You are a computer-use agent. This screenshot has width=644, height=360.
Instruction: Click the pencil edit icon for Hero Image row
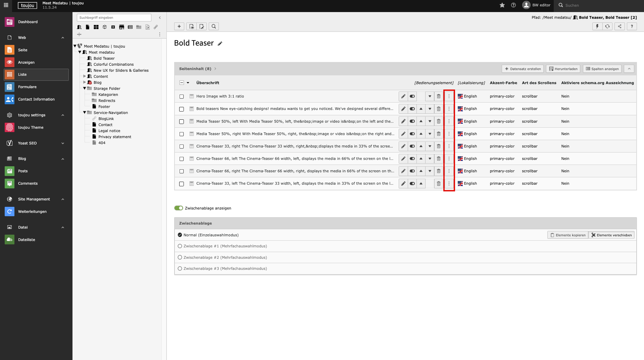pyautogui.click(x=403, y=96)
